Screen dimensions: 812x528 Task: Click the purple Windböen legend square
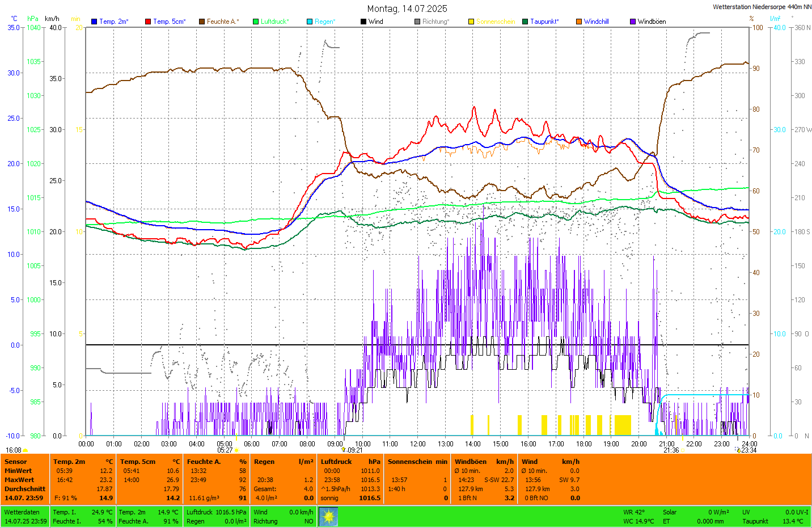point(633,22)
